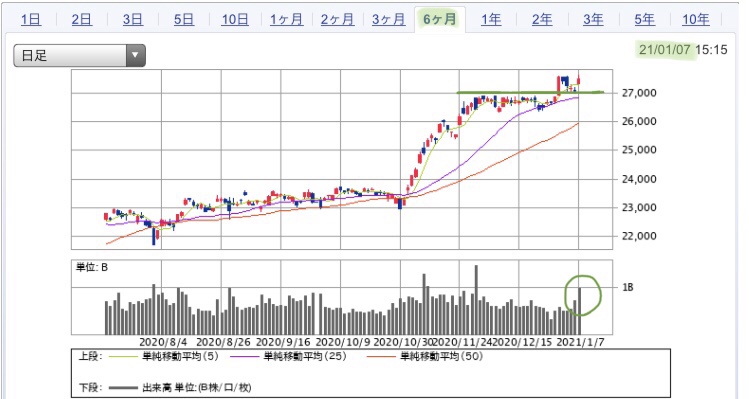Viewport: 749px width, 399px height.
Task: Click the circled latest volume bar
Action: pos(580,311)
